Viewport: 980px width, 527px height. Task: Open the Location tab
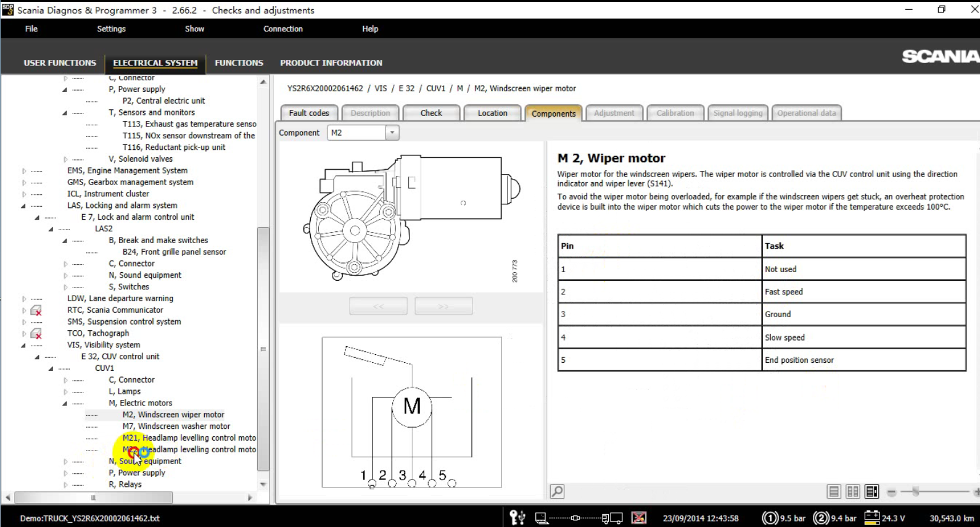tap(492, 113)
